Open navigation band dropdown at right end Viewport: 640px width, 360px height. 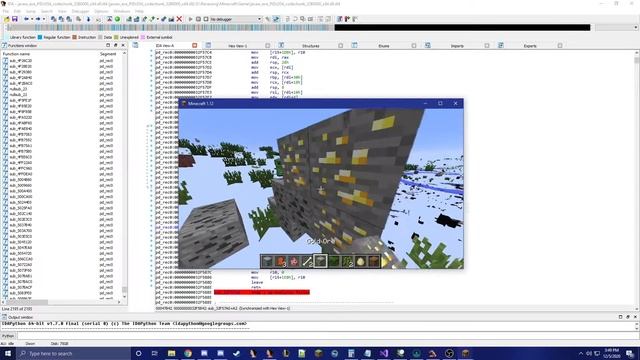(x=636, y=28)
